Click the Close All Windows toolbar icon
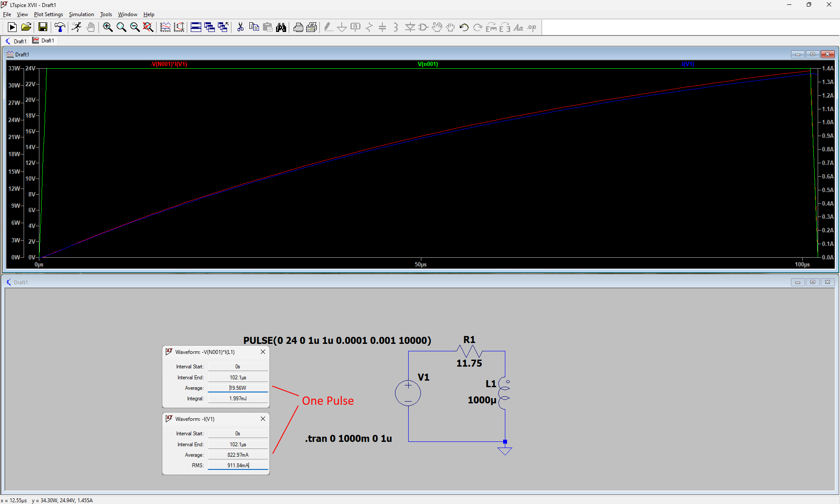The width and height of the screenshot is (840, 504). click(x=223, y=27)
